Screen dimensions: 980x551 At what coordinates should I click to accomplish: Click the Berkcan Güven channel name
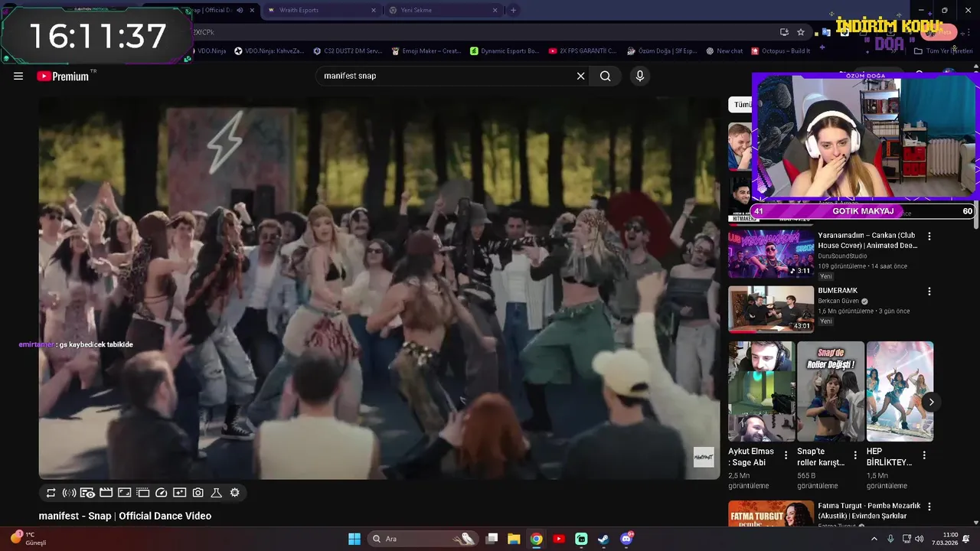tap(839, 302)
